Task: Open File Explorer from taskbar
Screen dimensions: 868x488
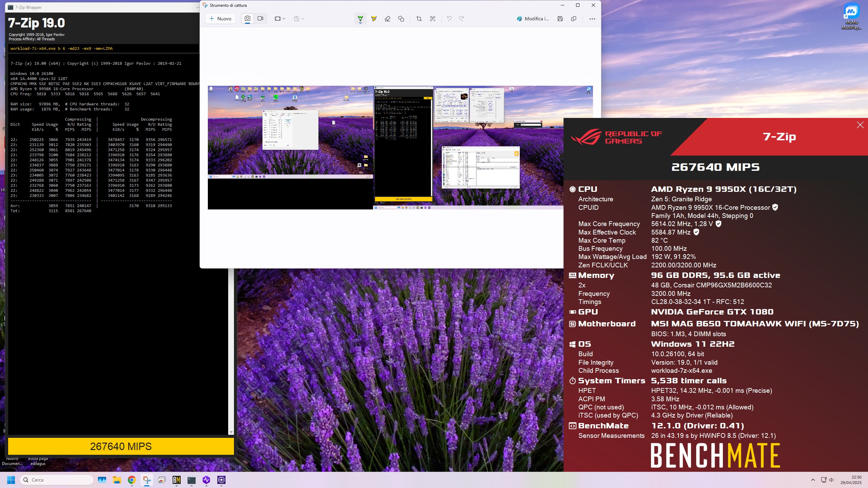Action: (x=117, y=480)
